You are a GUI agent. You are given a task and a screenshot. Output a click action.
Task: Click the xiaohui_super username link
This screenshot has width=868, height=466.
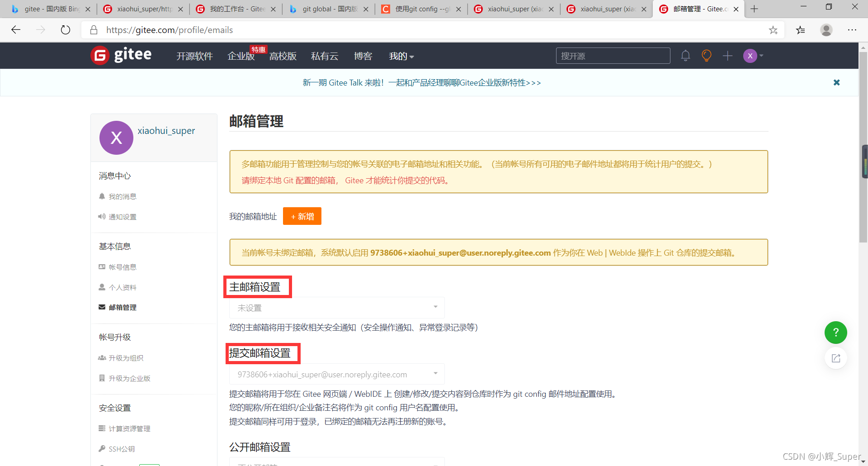tap(166, 131)
